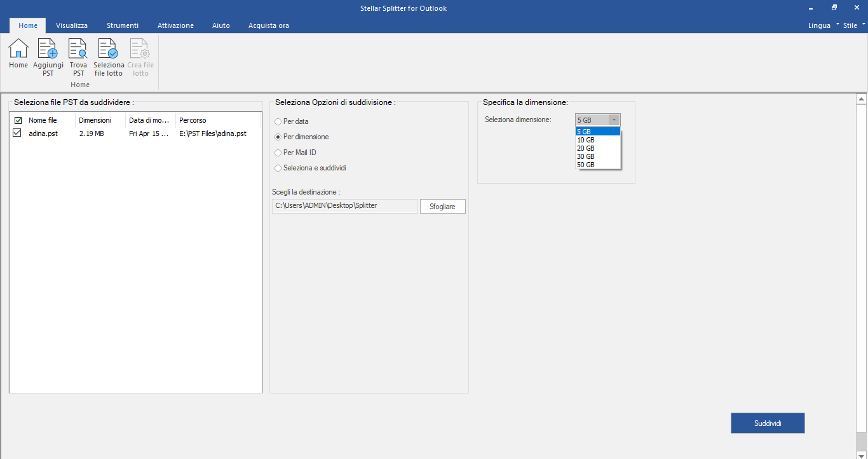Click the Aggiungi PST icon
Screen dimensions: 868x459
[48, 57]
